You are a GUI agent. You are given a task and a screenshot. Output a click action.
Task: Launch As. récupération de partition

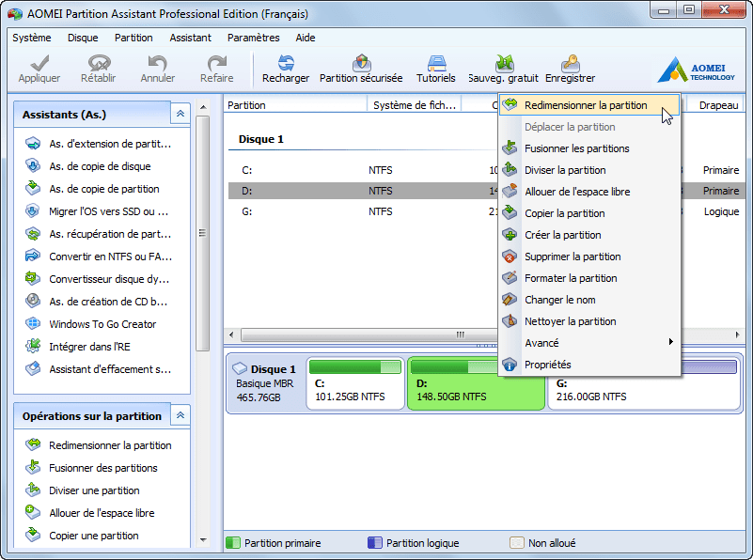click(x=99, y=234)
